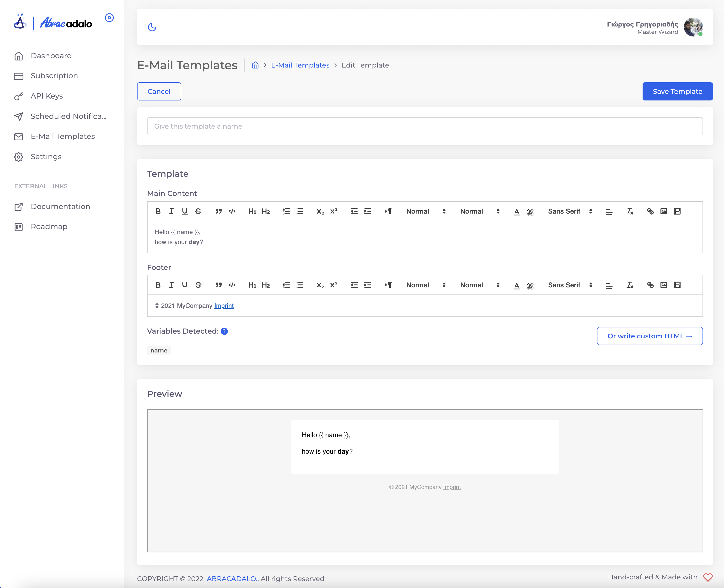Screen dimensions: 724x588
Task: Open first Normal size dropdown in Main Content
Action: [x=426, y=211]
